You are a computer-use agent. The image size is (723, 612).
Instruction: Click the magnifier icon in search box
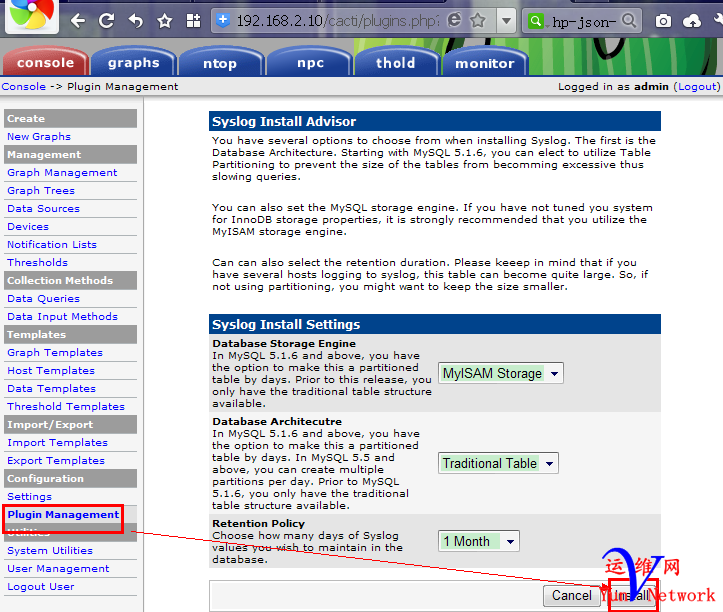point(629,20)
